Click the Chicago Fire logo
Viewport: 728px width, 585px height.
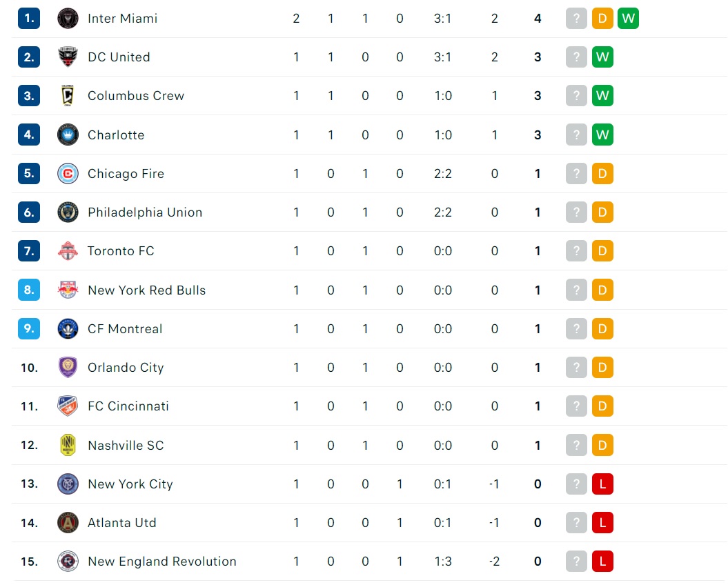click(68, 174)
